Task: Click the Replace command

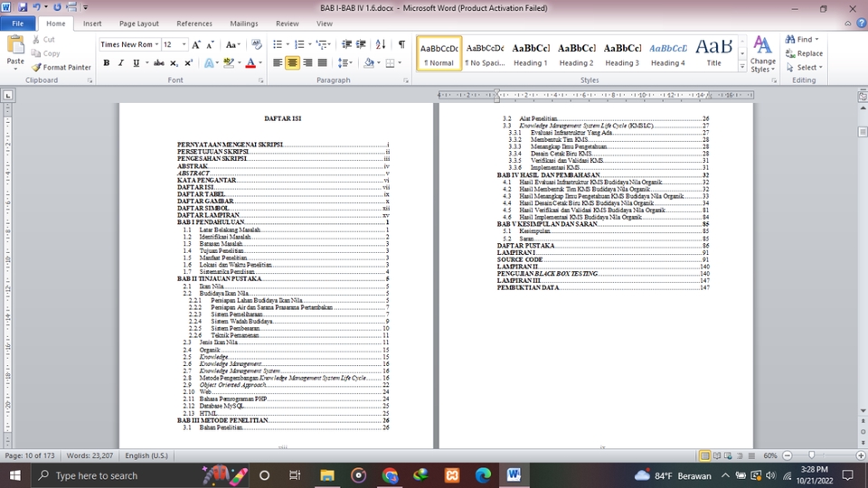Action: coord(805,53)
